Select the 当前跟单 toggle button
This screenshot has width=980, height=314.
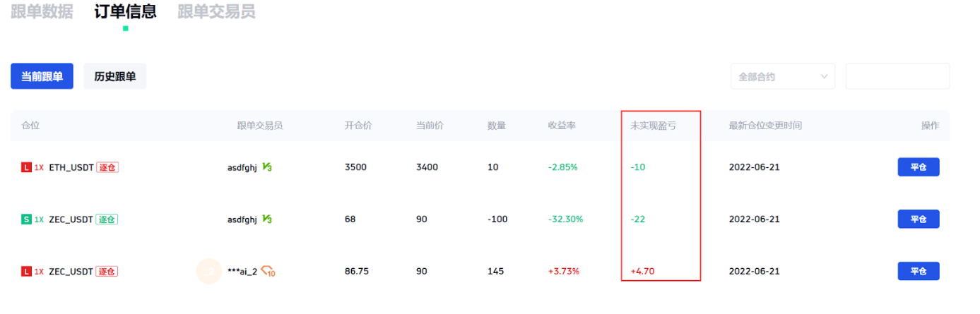[42, 76]
